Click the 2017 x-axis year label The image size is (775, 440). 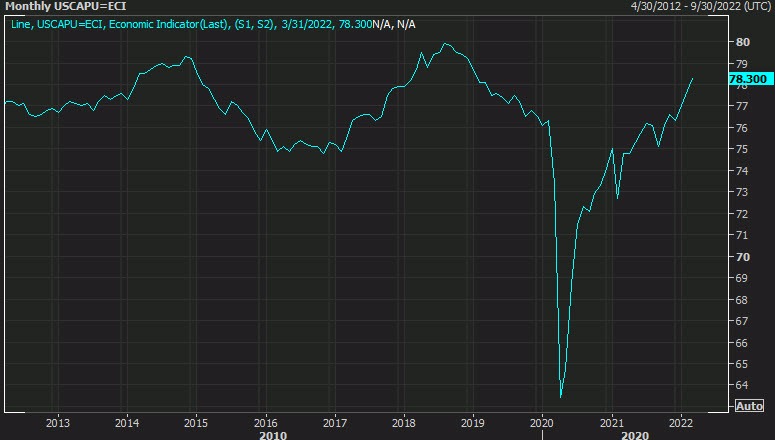click(335, 423)
